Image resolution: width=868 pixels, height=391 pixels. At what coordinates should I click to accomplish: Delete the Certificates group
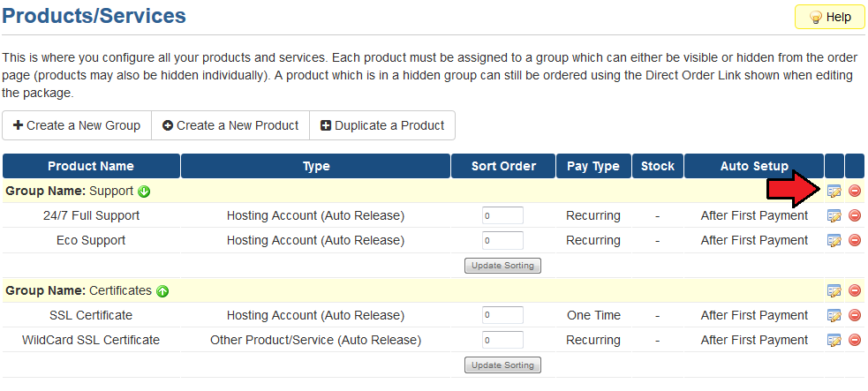click(855, 290)
